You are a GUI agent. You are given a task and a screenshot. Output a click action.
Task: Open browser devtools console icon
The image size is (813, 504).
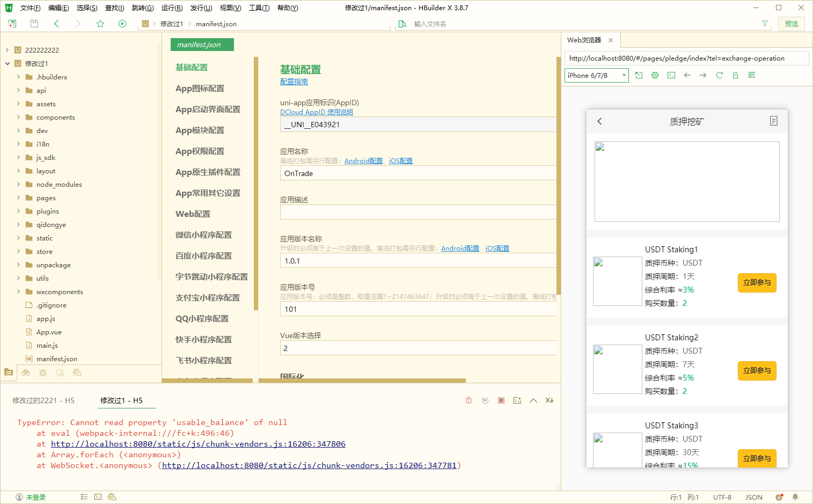click(x=671, y=75)
